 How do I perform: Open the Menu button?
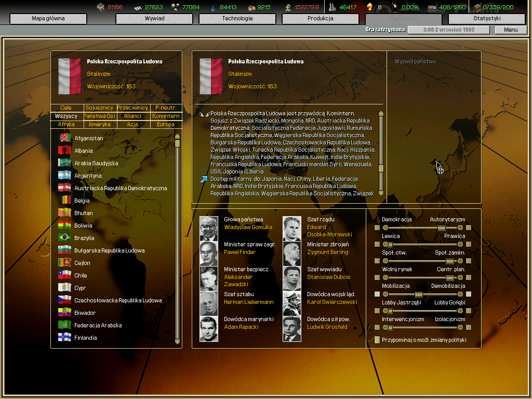[511, 30]
